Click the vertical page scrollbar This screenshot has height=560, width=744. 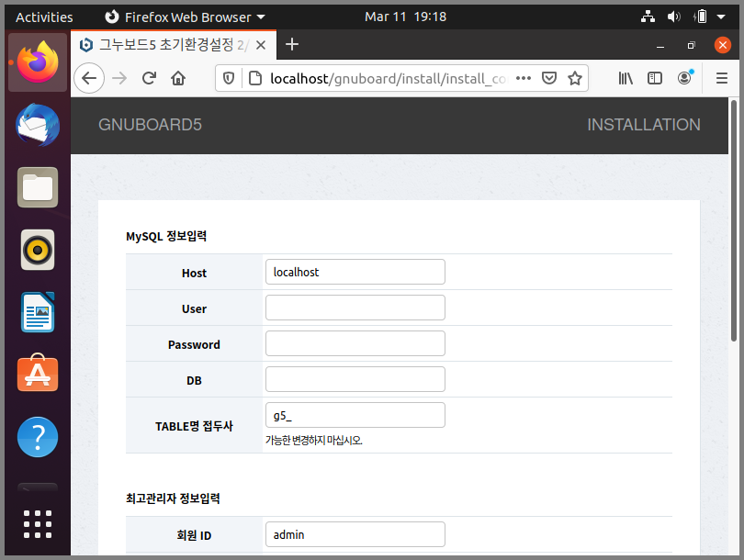click(734, 220)
